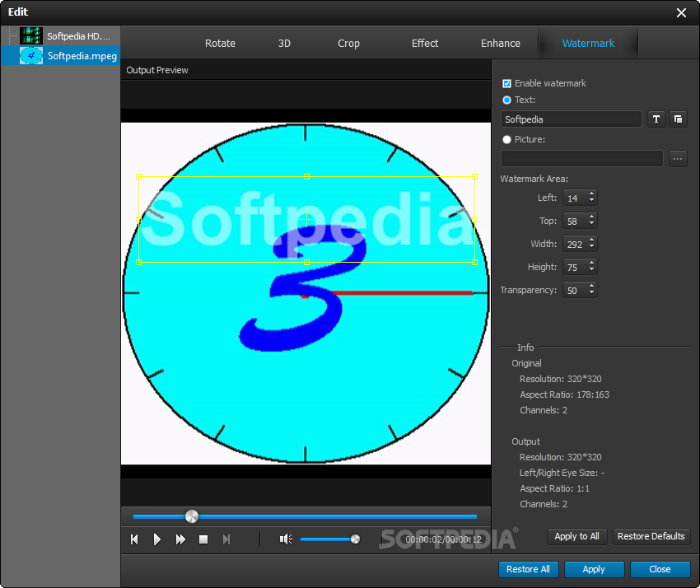The width and height of the screenshot is (700, 588).
Task: Decrease the Left value
Action: pos(591,200)
